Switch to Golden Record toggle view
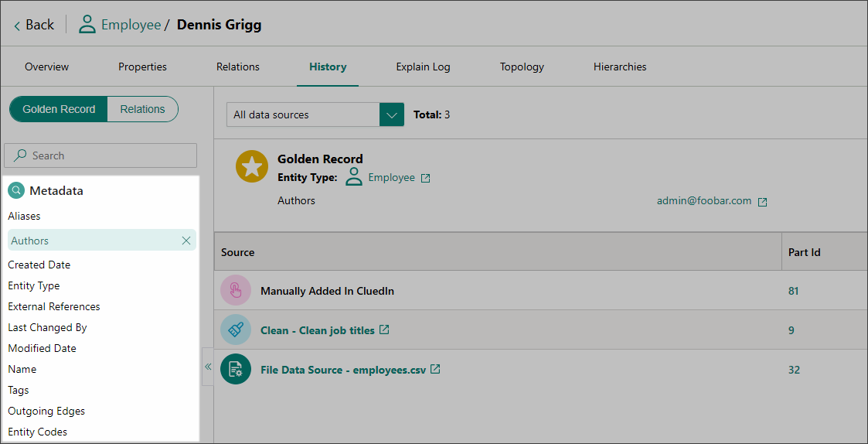This screenshot has width=868, height=444. tap(59, 109)
